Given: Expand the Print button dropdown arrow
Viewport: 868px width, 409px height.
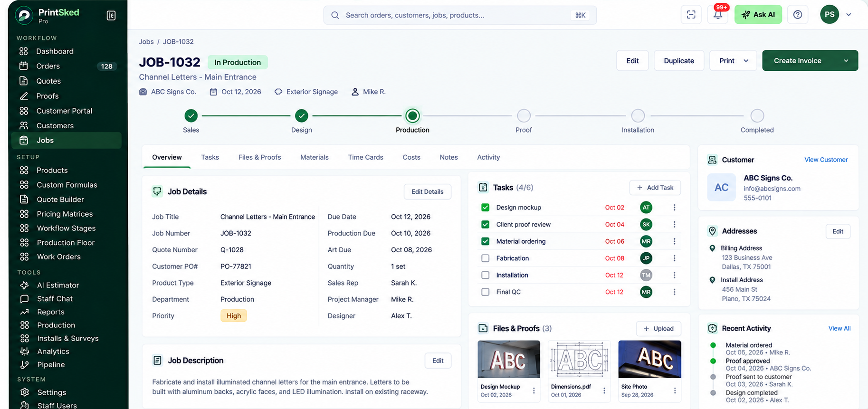Looking at the screenshot, I should 746,61.
